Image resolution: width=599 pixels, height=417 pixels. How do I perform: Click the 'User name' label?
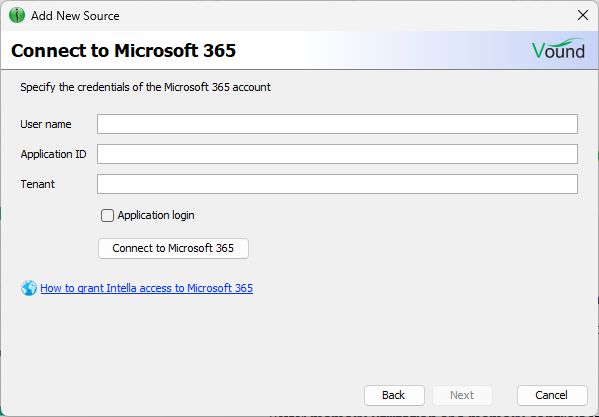(46, 124)
